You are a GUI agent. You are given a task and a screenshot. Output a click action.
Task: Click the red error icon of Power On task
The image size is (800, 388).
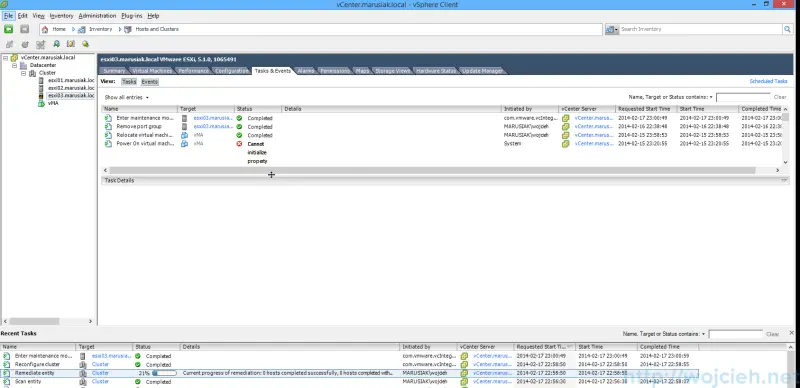pos(239,144)
